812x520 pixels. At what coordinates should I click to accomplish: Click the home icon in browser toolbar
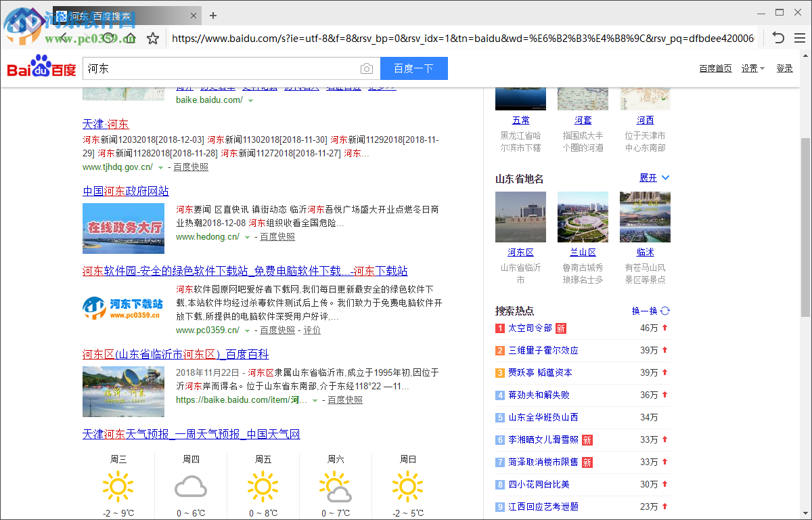tap(130, 39)
